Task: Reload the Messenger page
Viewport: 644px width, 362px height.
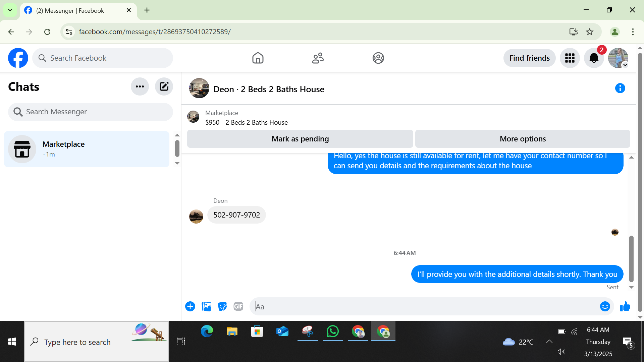Action: 47,32
